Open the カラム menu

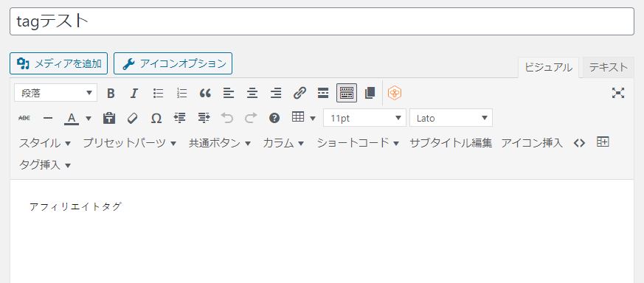point(283,143)
